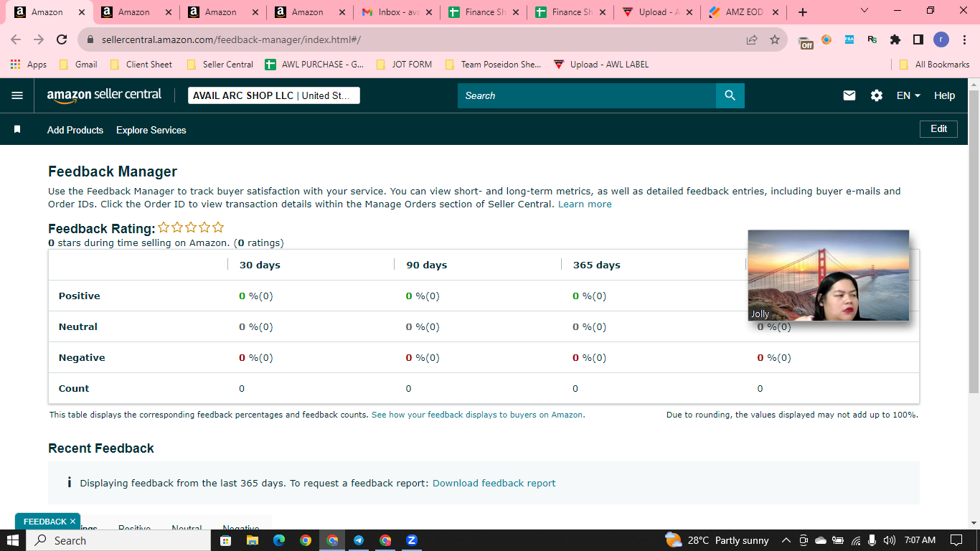Click the Jolly video call thumbnail
Viewport: 980px width, 551px height.
[x=829, y=275]
